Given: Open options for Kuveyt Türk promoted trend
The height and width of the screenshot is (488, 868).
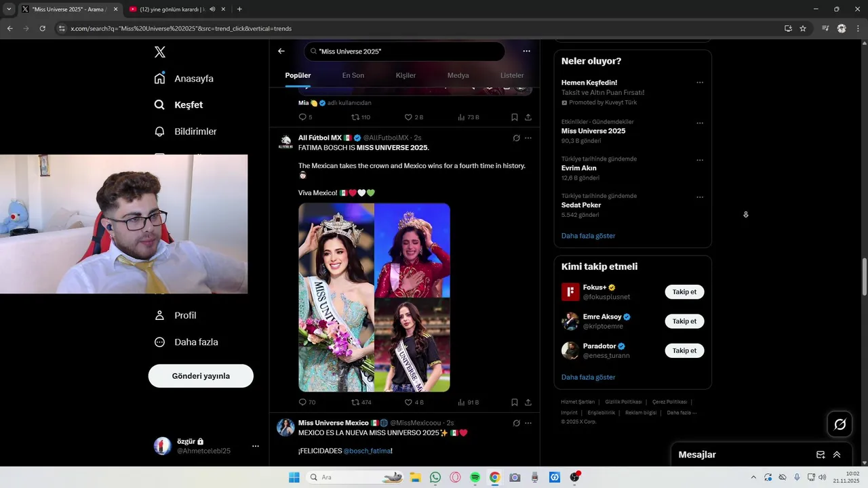Looking at the screenshot, I should [700, 83].
